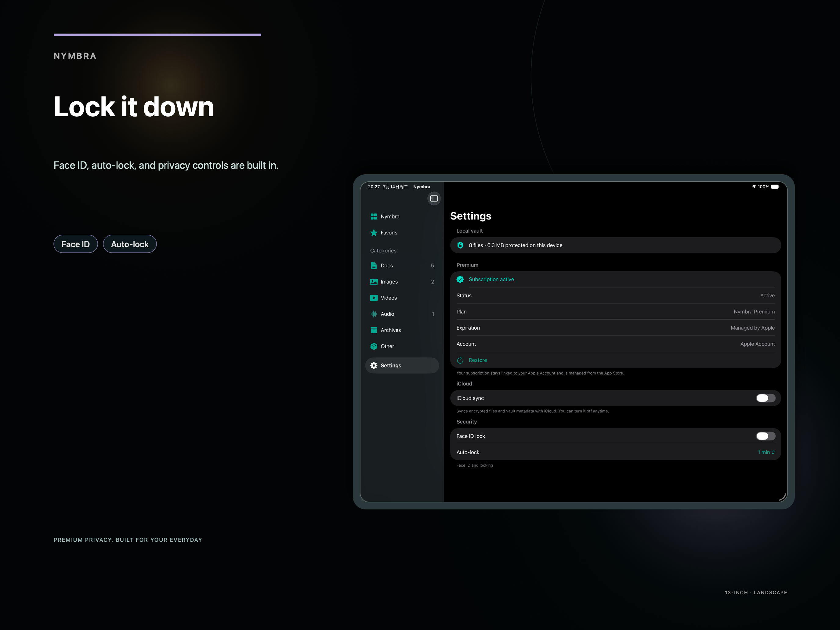Viewport: 840px width, 630px height.
Task: Click the Docs count 5
Action: [x=432, y=266]
